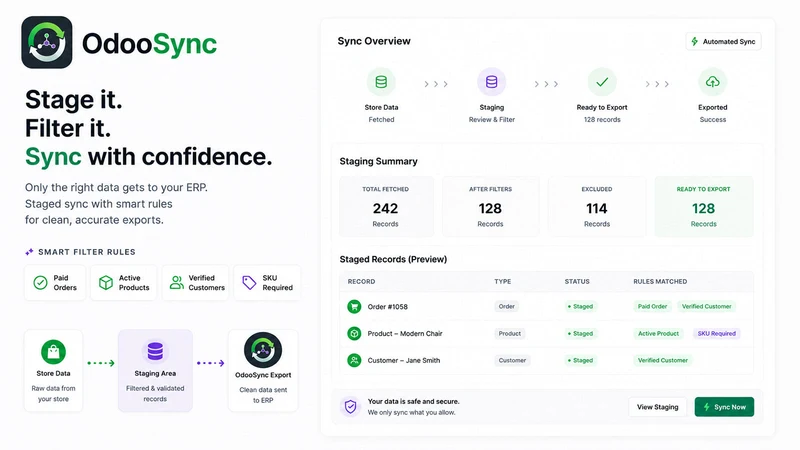The height and width of the screenshot is (450, 800).
Task: Open the Total Fetched 242 records card
Action: tap(386, 207)
